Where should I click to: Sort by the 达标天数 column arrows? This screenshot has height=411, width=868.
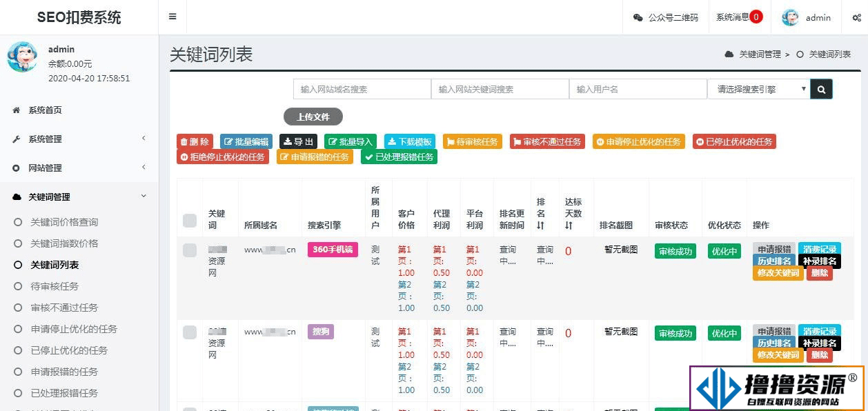click(569, 225)
